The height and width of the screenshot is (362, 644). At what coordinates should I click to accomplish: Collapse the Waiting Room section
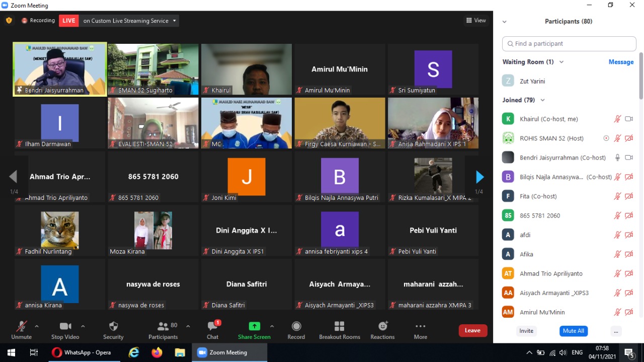[561, 62]
